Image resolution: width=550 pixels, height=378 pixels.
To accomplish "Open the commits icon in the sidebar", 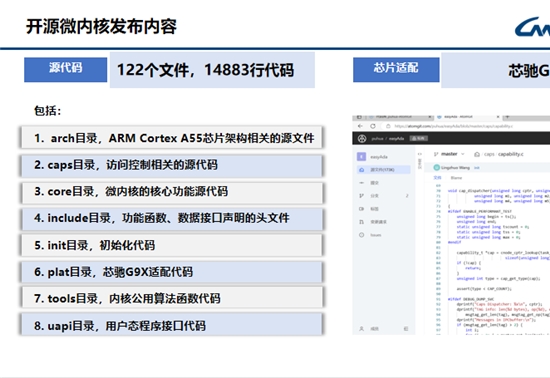I will (361, 183).
